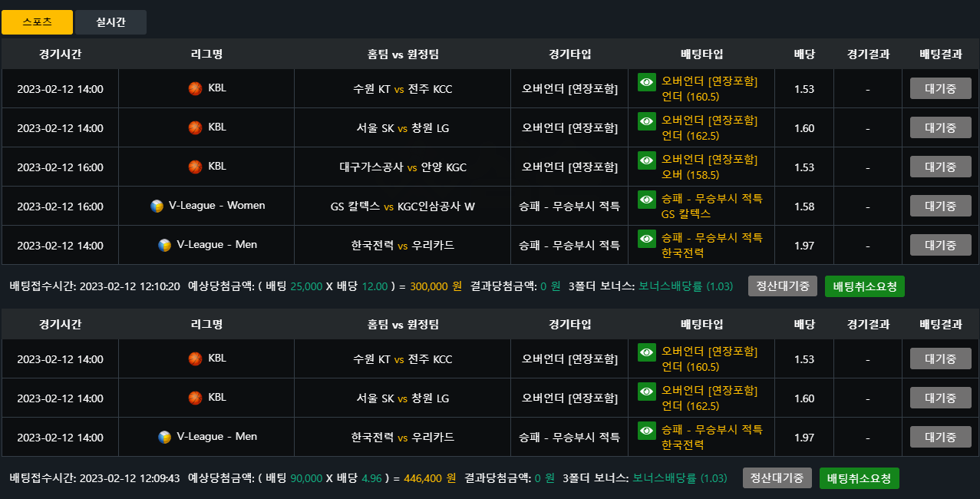Click 배팅취소요청 for the 446,400 원 slip
980x499 pixels.
click(860, 478)
